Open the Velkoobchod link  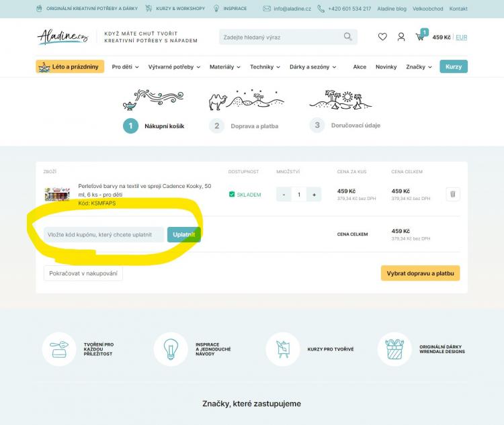428,9
